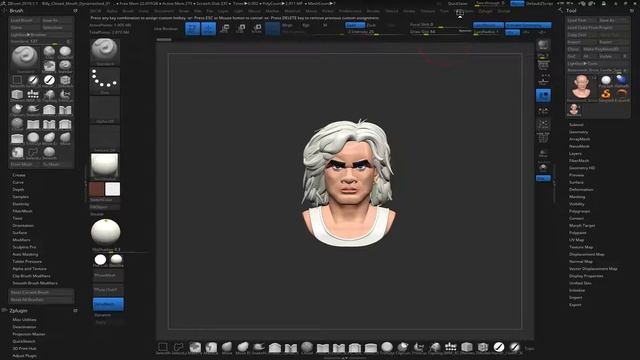The image size is (640, 360).
Task: Open the Material menu
Action: [292, 11]
